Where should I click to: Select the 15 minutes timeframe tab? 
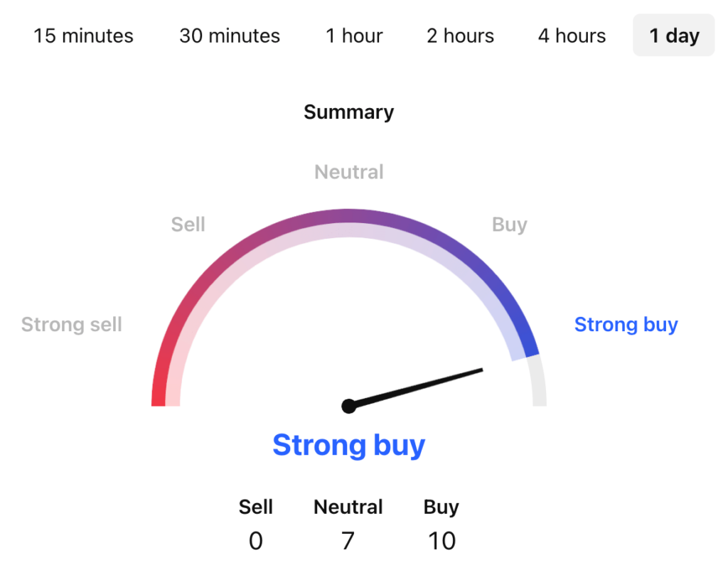click(83, 36)
